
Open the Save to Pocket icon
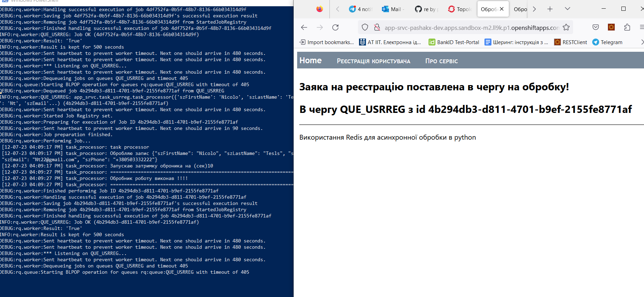point(596,27)
